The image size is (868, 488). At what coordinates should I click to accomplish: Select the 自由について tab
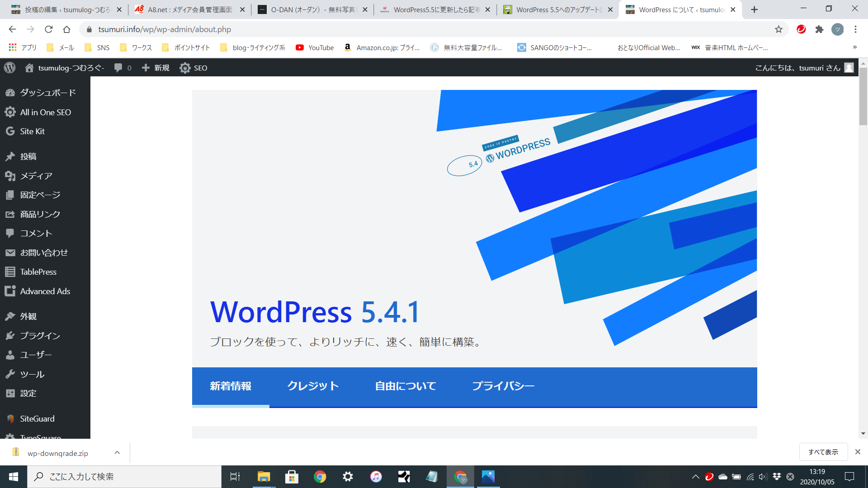click(406, 386)
